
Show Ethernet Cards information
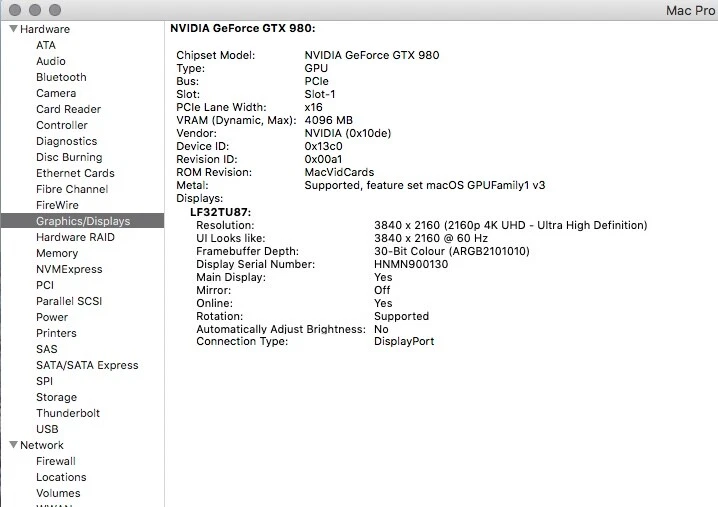pyautogui.click(x=75, y=173)
